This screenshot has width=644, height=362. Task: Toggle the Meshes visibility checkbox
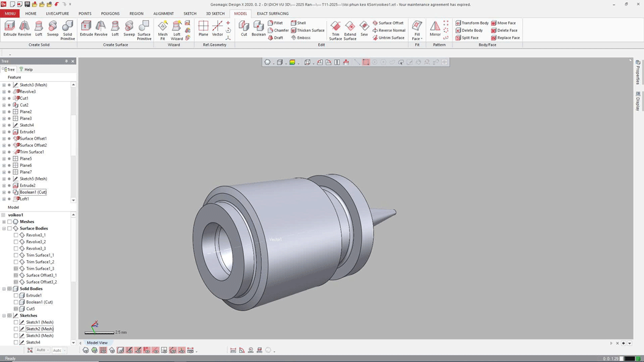9,222
